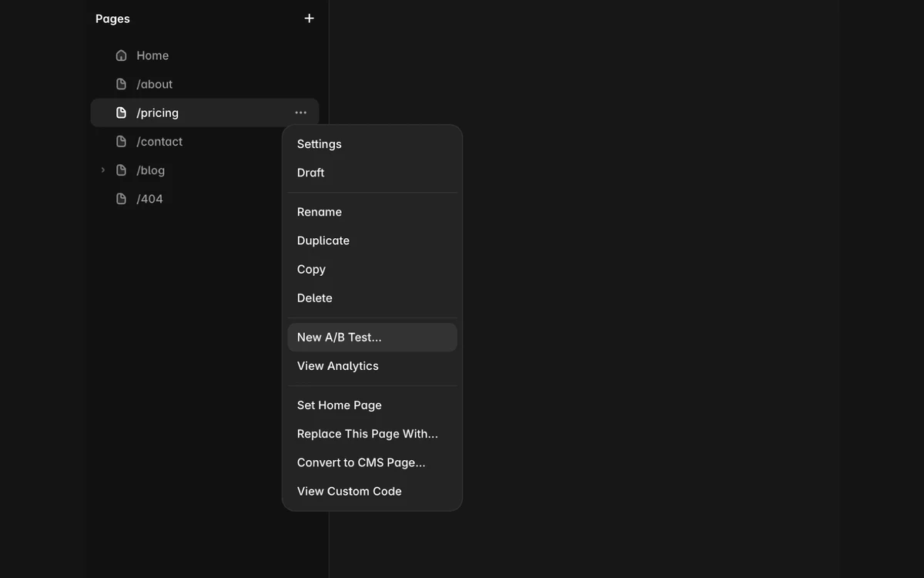924x578 pixels.
Task: Click the /contact page document icon
Action: (x=121, y=141)
